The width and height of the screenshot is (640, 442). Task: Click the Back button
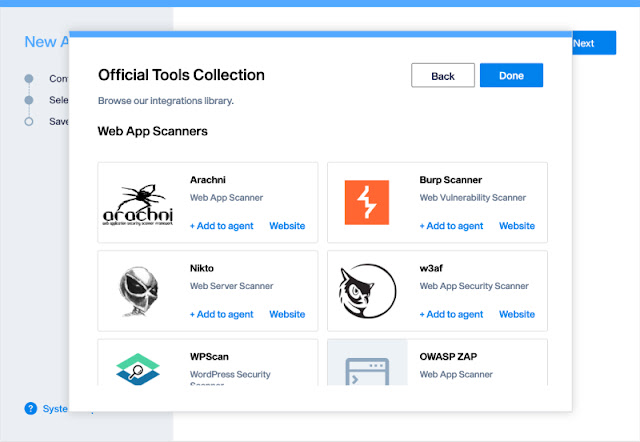[x=443, y=75]
